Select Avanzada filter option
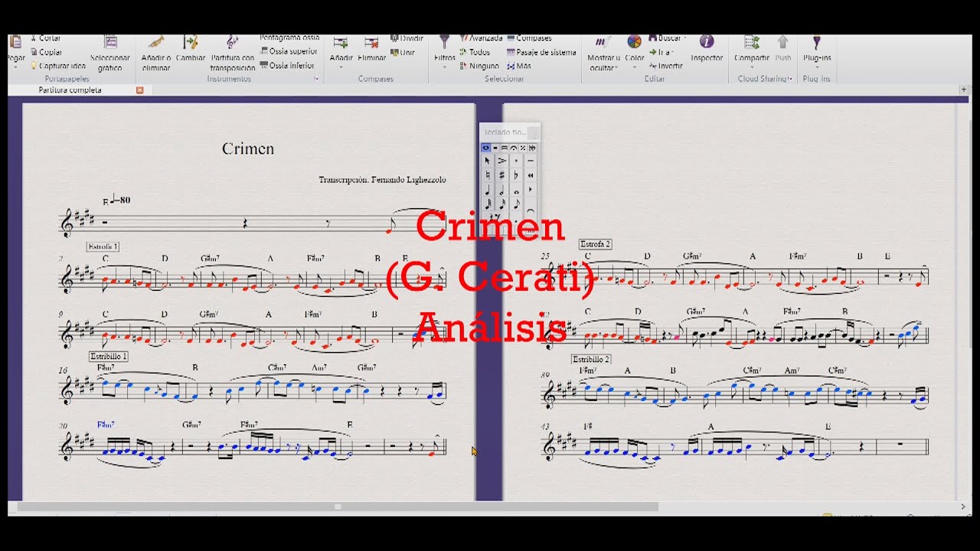The height and width of the screenshot is (551, 980). pyautogui.click(x=482, y=37)
